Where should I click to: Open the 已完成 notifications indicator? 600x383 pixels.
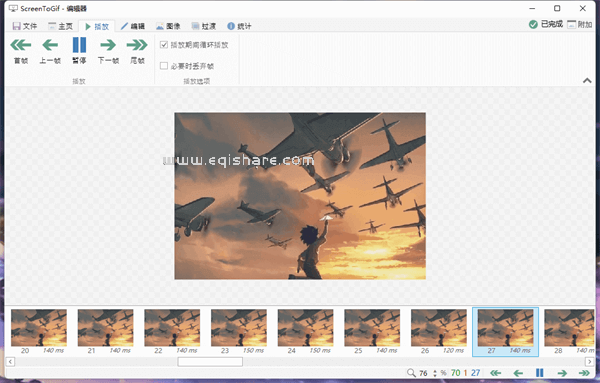(546, 24)
